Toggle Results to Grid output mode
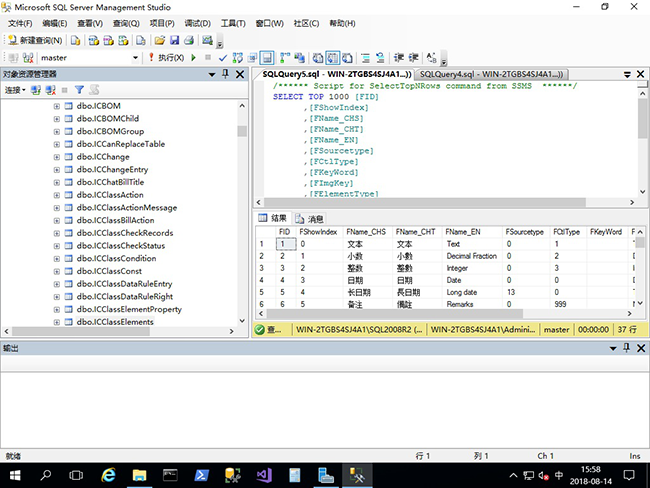The width and height of the screenshot is (650, 488). tap(334, 58)
